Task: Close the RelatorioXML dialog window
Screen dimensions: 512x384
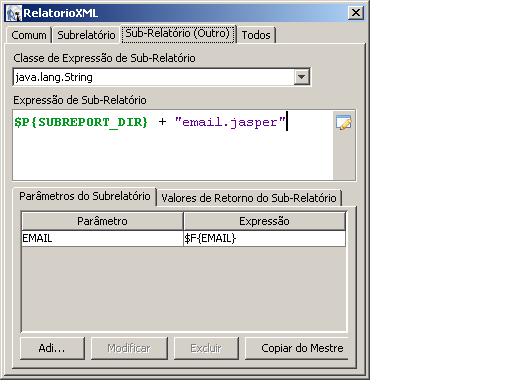Action: click(356, 13)
